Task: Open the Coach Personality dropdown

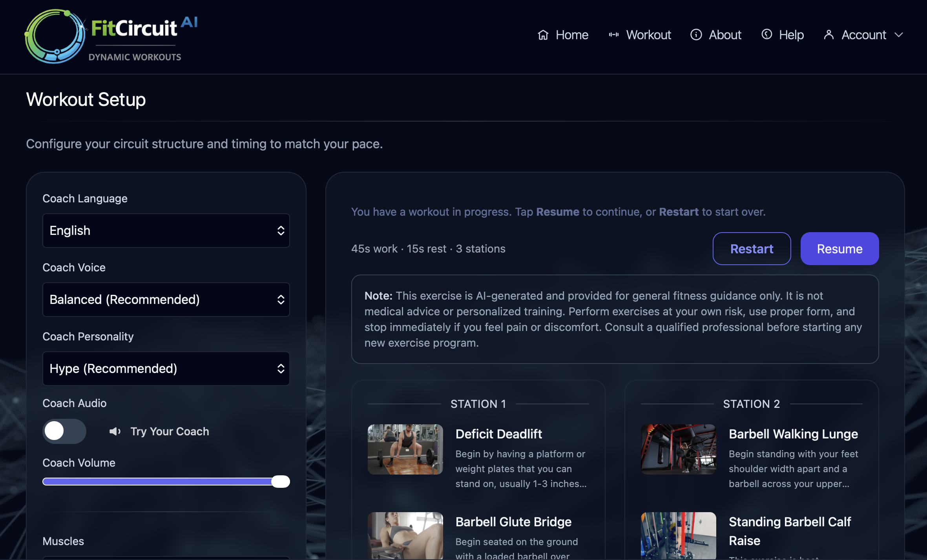Action: pyautogui.click(x=166, y=369)
